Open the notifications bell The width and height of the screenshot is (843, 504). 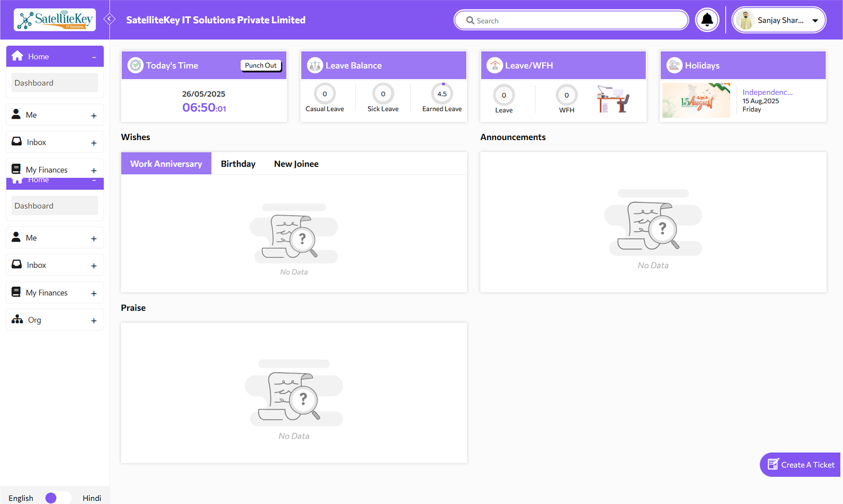click(x=707, y=20)
